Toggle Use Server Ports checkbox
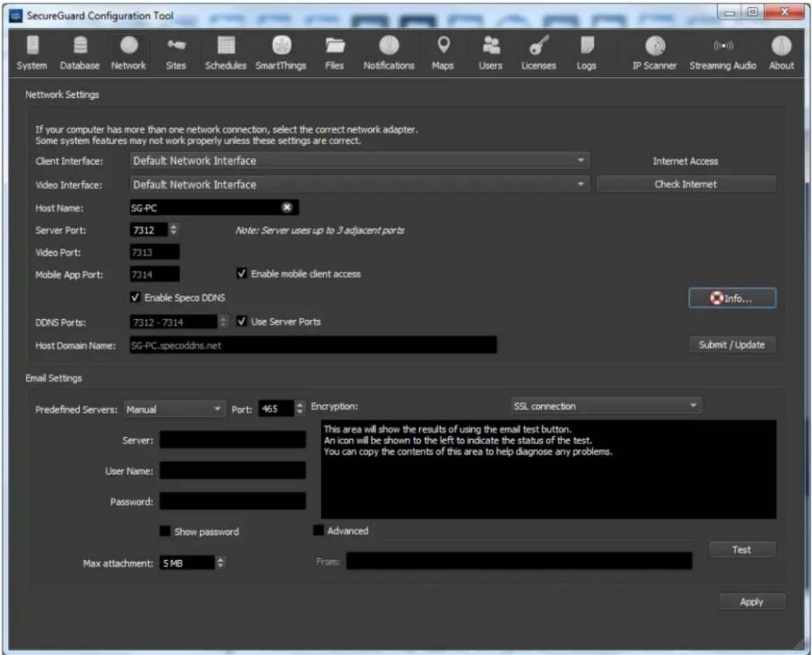This screenshot has height=655, width=812. pyautogui.click(x=241, y=321)
